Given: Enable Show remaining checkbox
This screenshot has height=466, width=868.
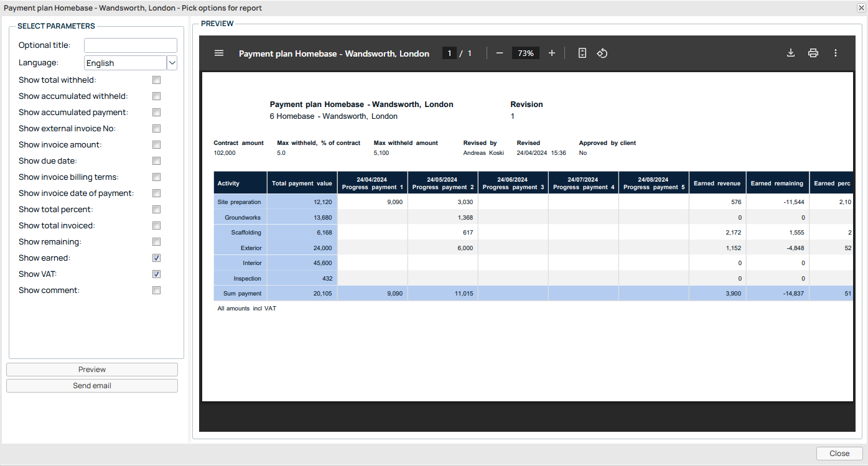Looking at the screenshot, I should click(x=157, y=242).
